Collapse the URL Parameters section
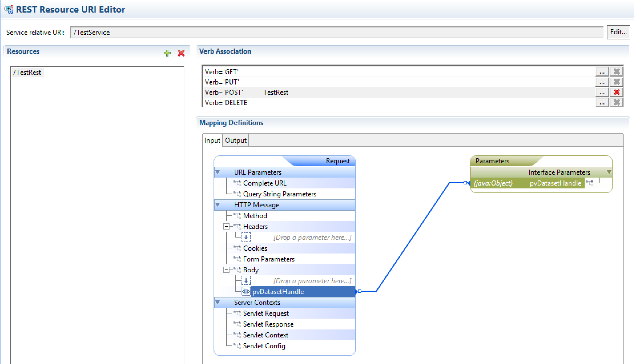The height and width of the screenshot is (364, 634). 218,172
